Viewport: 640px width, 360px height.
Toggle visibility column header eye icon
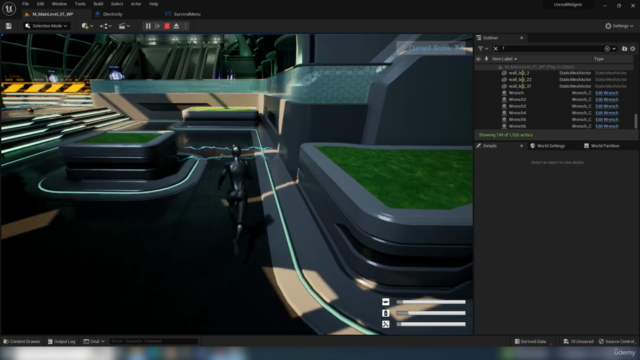point(478,59)
